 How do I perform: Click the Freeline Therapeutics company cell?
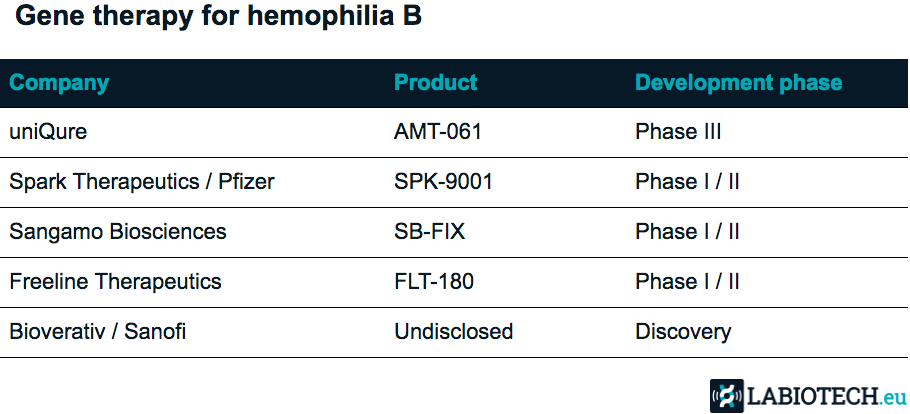click(115, 282)
